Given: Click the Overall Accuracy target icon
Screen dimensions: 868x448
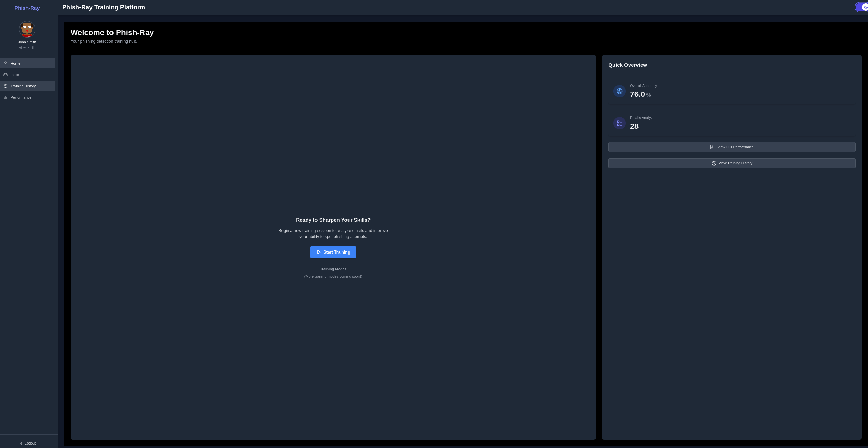Looking at the screenshot, I should coord(619,91).
